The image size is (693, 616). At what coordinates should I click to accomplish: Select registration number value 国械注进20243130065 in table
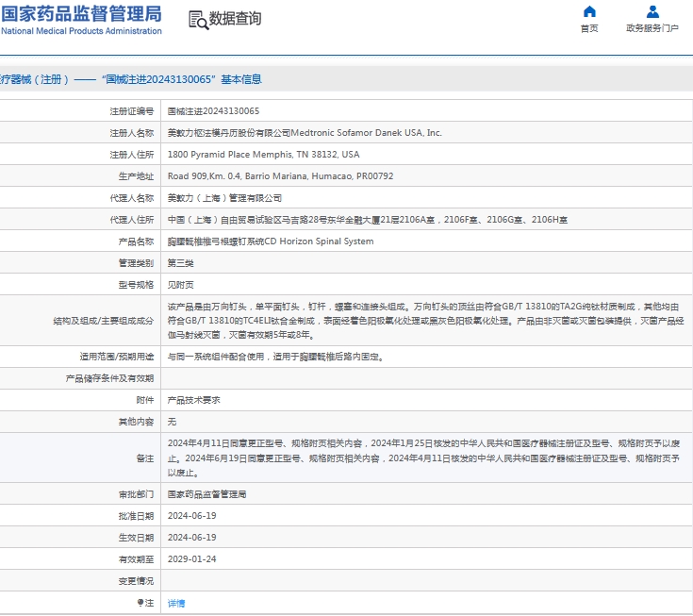tap(213, 111)
